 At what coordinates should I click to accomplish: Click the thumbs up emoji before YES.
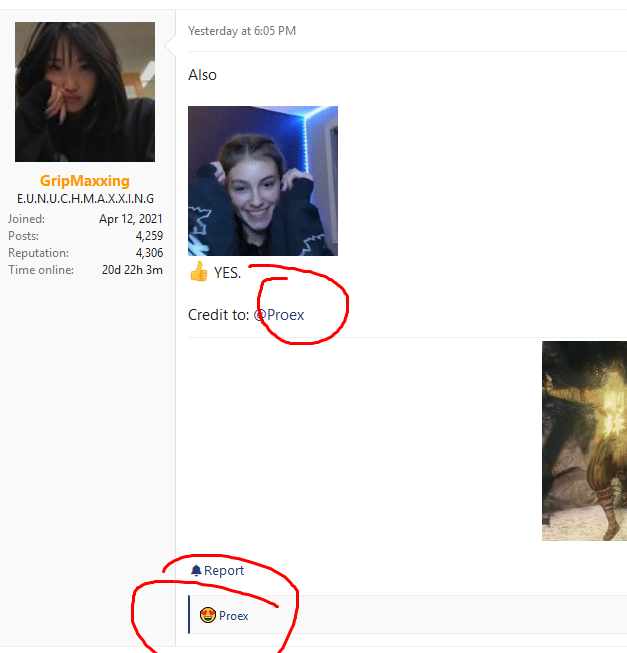click(199, 272)
